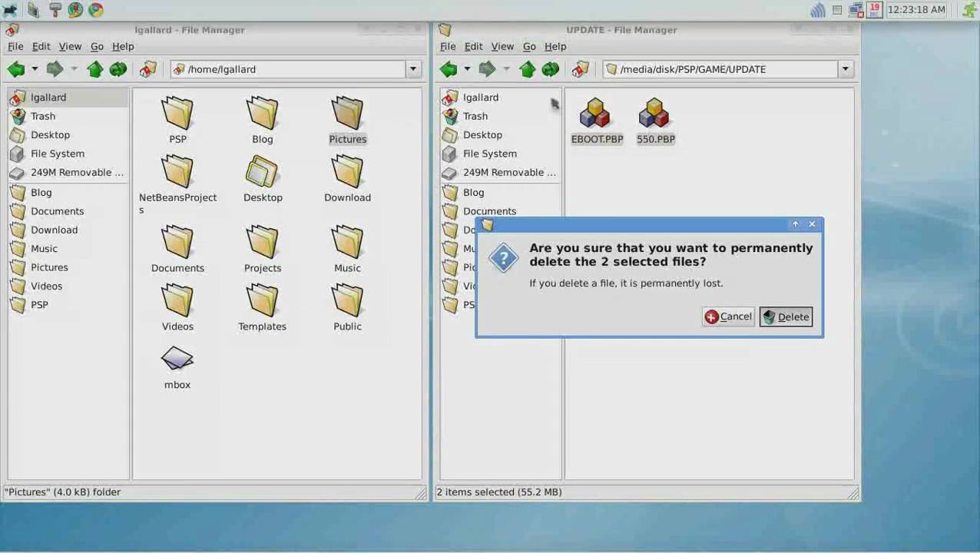Reload the UPDATE window folder view
This screenshot has height=553, width=980.
coord(551,69)
